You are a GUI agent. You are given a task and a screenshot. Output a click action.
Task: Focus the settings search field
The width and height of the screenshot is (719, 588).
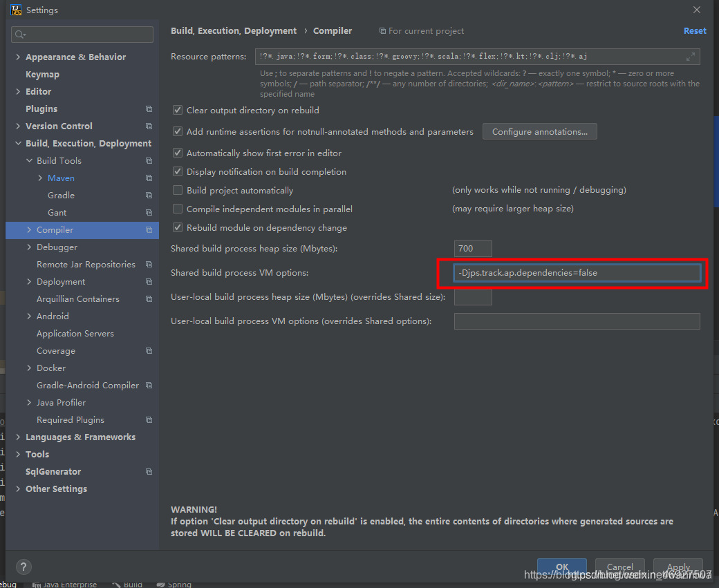coord(82,35)
